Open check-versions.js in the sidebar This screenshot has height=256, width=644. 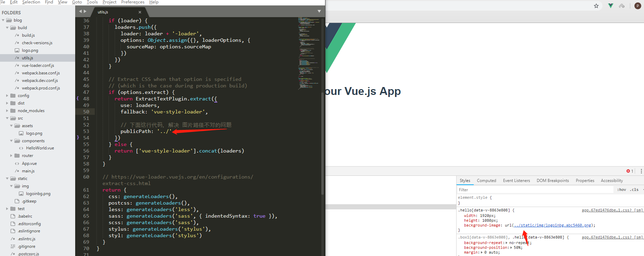(x=37, y=43)
